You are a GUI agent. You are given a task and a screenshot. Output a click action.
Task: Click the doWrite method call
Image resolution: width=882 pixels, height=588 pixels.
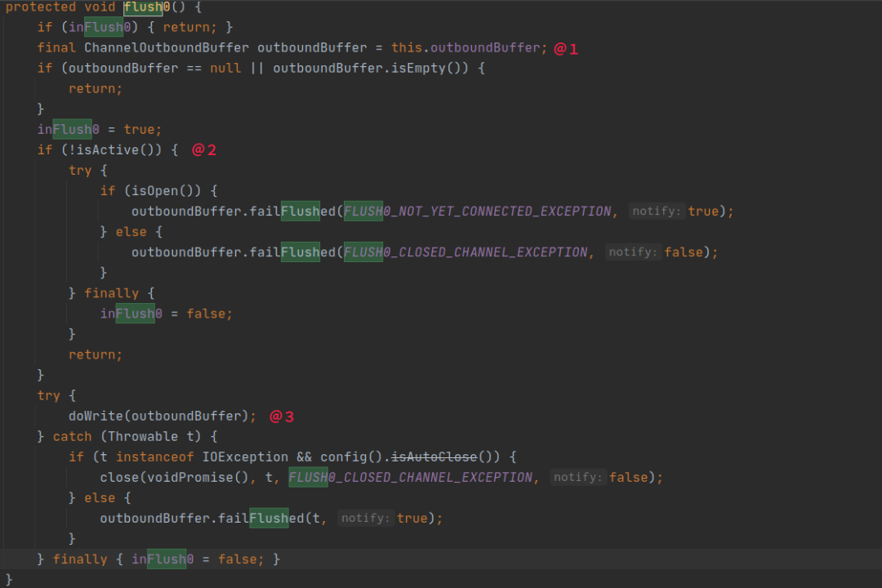(96, 416)
